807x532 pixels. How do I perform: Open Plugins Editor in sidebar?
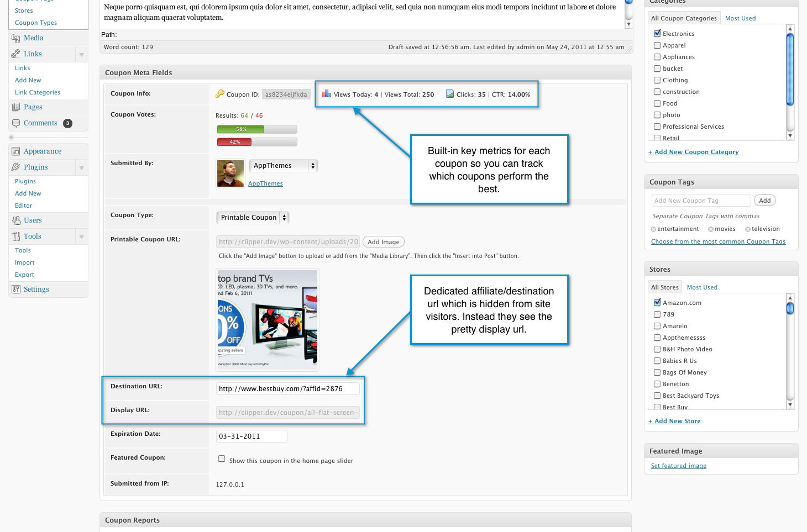coord(23,206)
